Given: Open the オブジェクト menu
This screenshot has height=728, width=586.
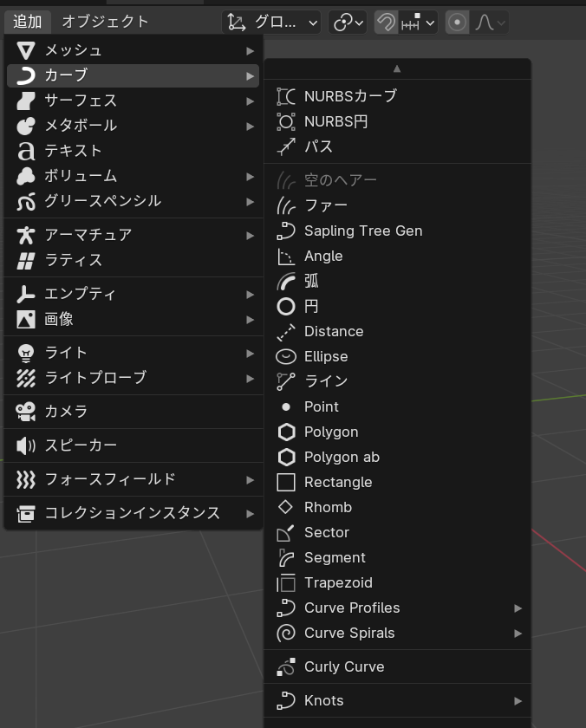Looking at the screenshot, I should [x=105, y=22].
